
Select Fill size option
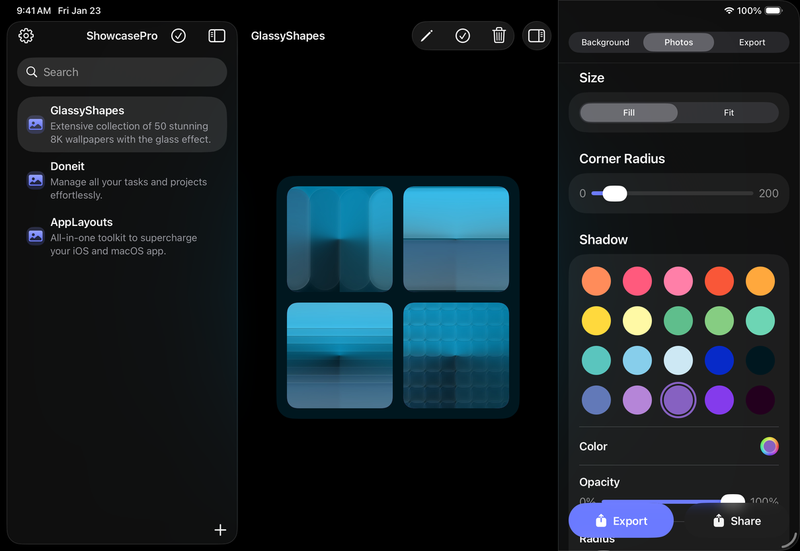(x=629, y=113)
